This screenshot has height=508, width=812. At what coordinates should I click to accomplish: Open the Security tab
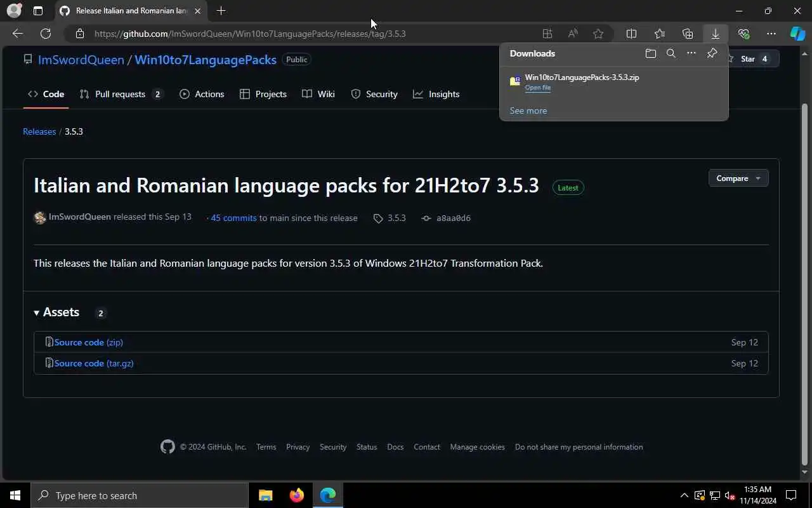point(374,94)
